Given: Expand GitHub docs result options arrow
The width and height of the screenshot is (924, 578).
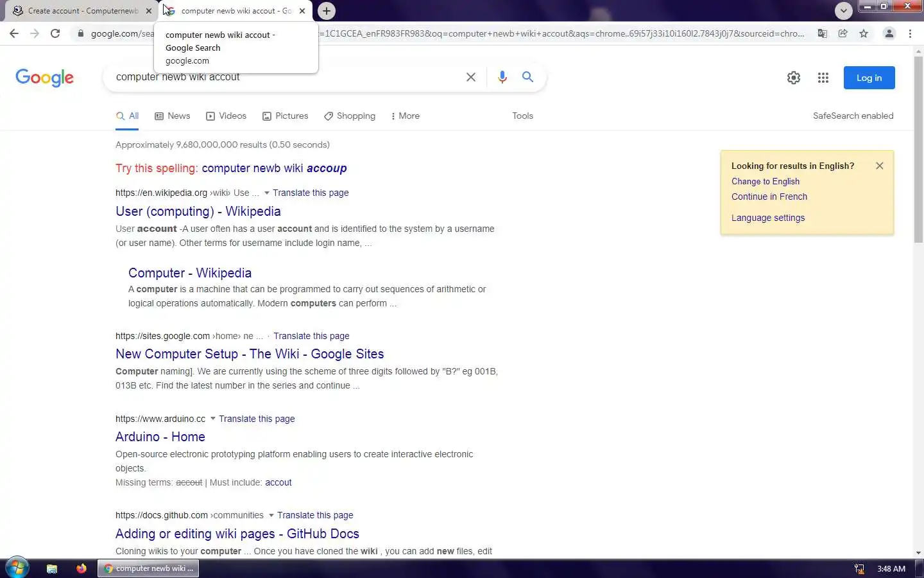Looking at the screenshot, I should (x=271, y=515).
